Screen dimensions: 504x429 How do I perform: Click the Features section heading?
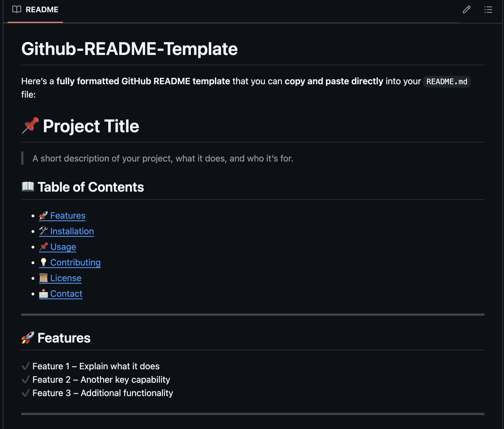(x=64, y=338)
